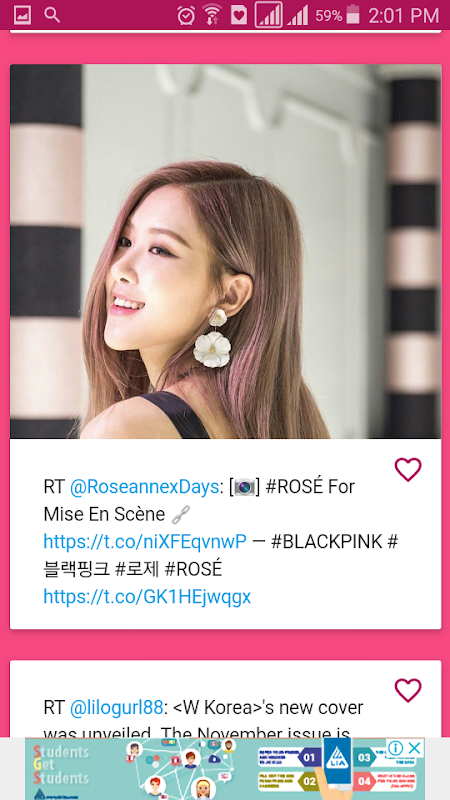This screenshot has height=800, width=450.
Task: Tap the boxed signal strength icon
Action: (x=268, y=15)
